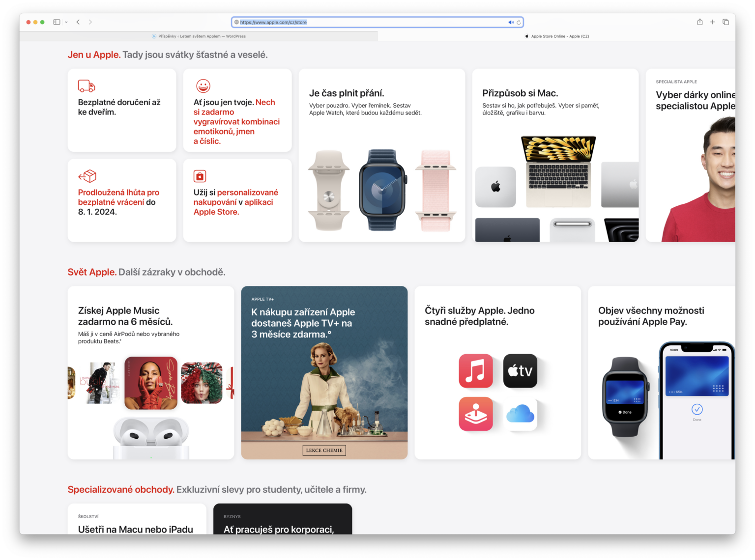
Task: Open the 'Získej Apple Music zadarmo' card
Action: (x=151, y=373)
